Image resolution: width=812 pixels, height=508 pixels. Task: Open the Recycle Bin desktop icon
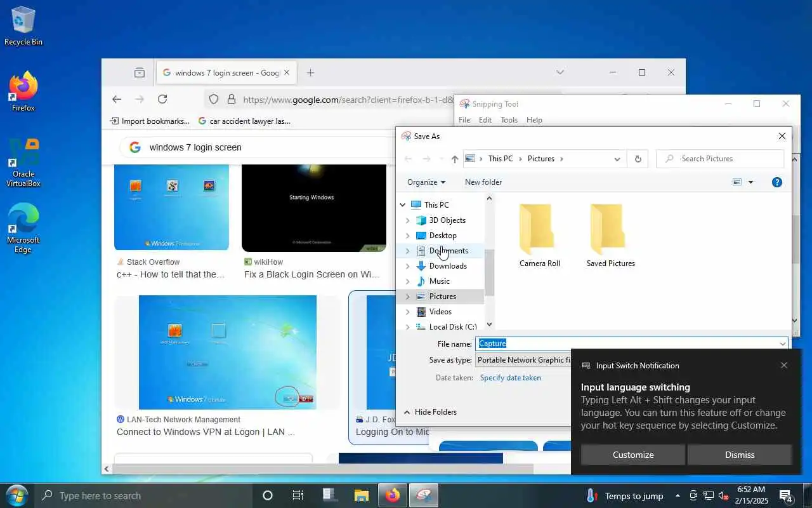point(23,26)
